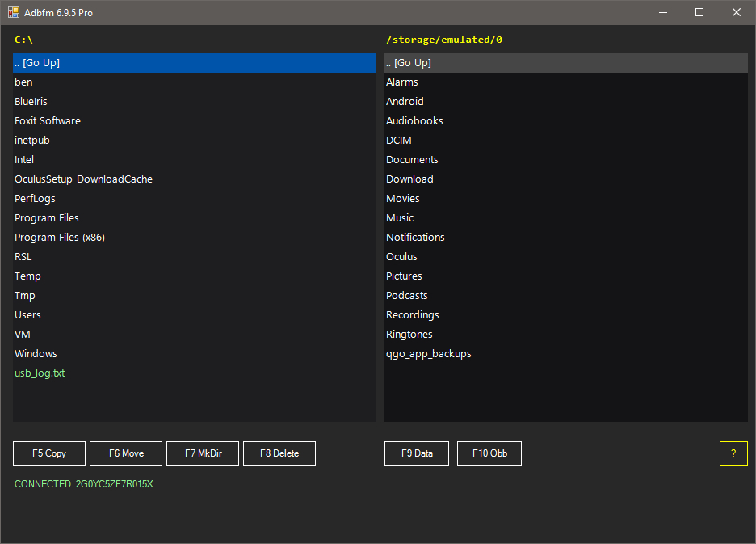The height and width of the screenshot is (544, 756).
Task: Select the Download folder on device
Action: pyautogui.click(x=566, y=179)
